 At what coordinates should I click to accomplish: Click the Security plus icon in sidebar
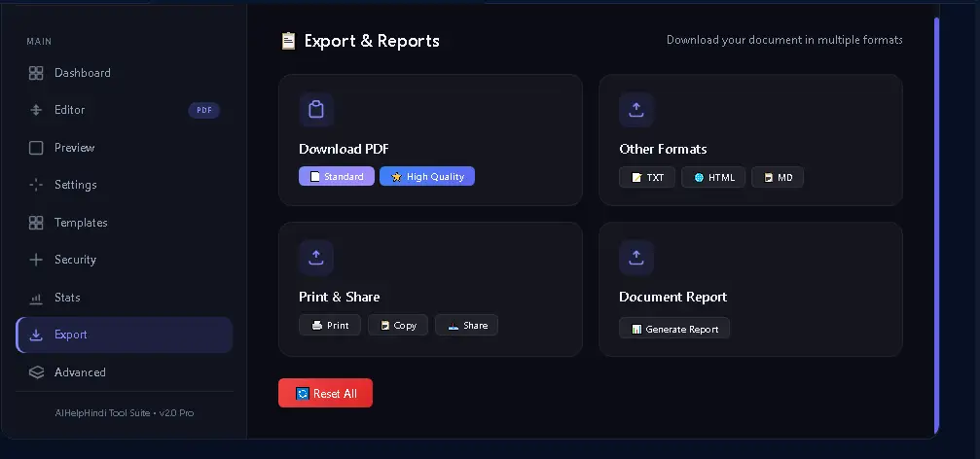point(36,260)
